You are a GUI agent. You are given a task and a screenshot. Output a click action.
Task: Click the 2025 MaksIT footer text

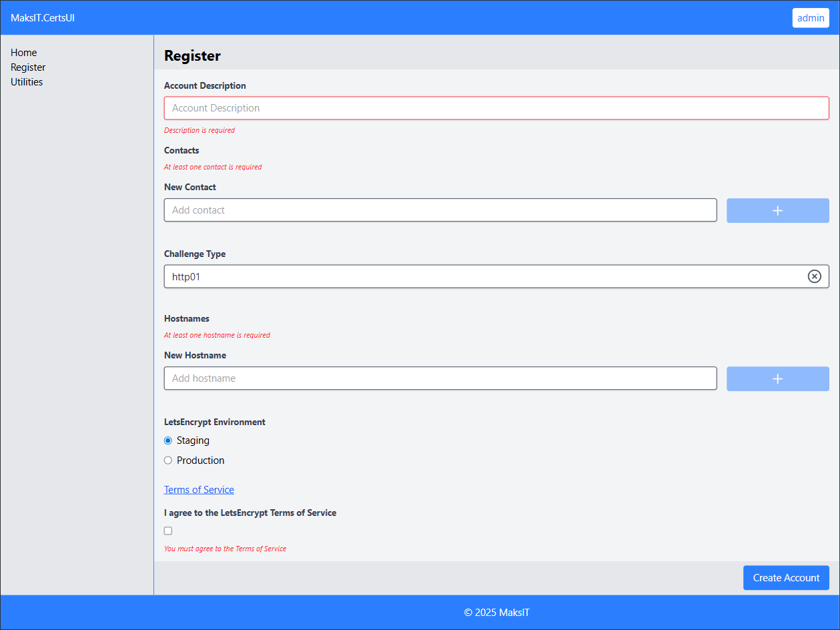pyautogui.click(x=496, y=612)
